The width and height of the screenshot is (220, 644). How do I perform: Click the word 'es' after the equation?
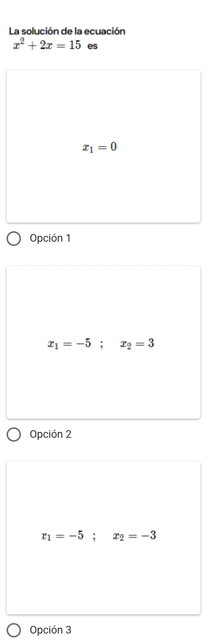92,46
